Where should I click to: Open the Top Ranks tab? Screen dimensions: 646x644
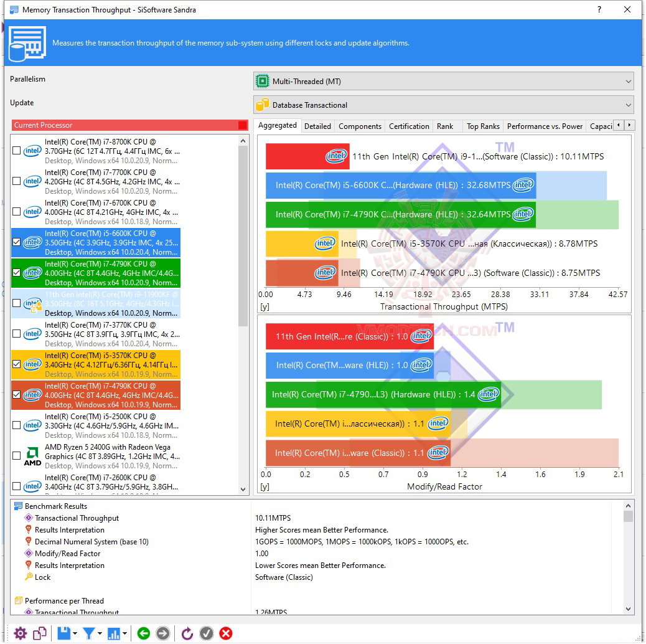(484, 126)
